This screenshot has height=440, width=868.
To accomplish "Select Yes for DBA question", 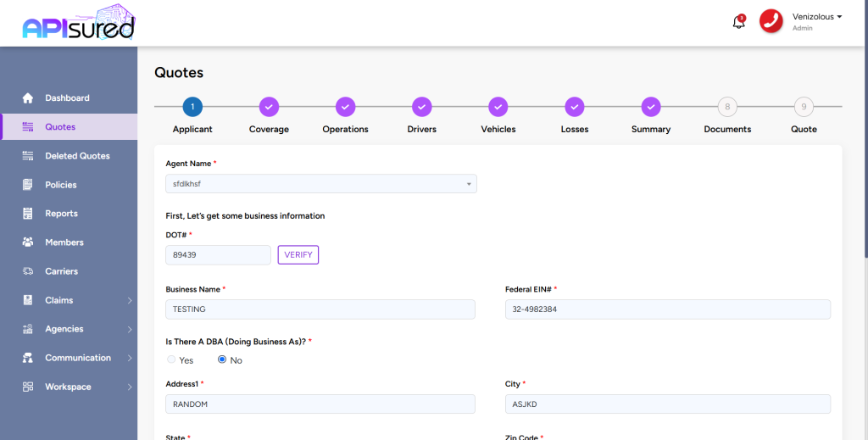I will (x=171, y=359).
